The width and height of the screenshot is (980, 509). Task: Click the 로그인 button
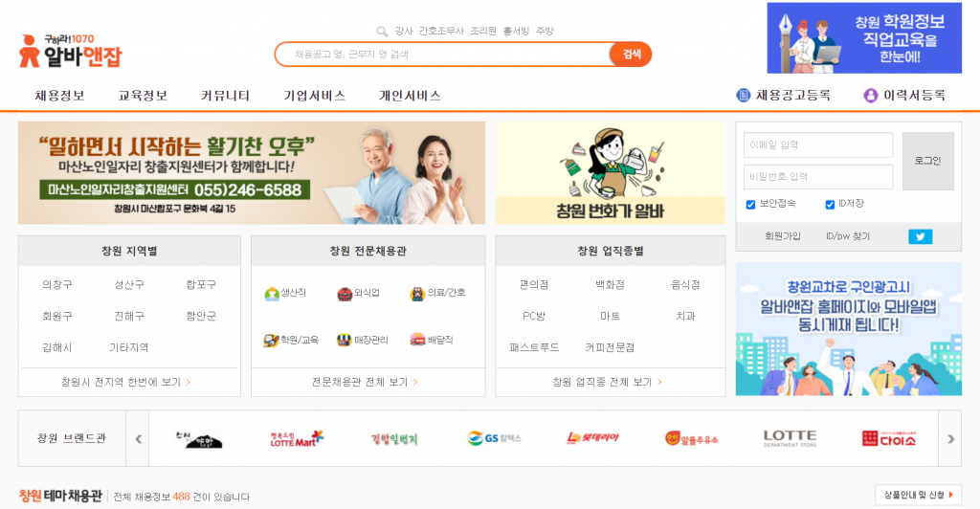tap(927, 161)
